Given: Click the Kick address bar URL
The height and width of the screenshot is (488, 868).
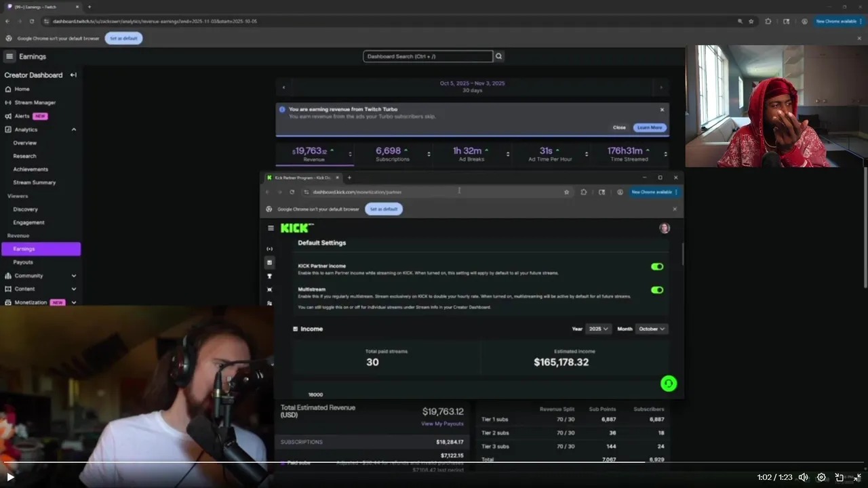Looking at the screenshot, I should tap(357, 192).
